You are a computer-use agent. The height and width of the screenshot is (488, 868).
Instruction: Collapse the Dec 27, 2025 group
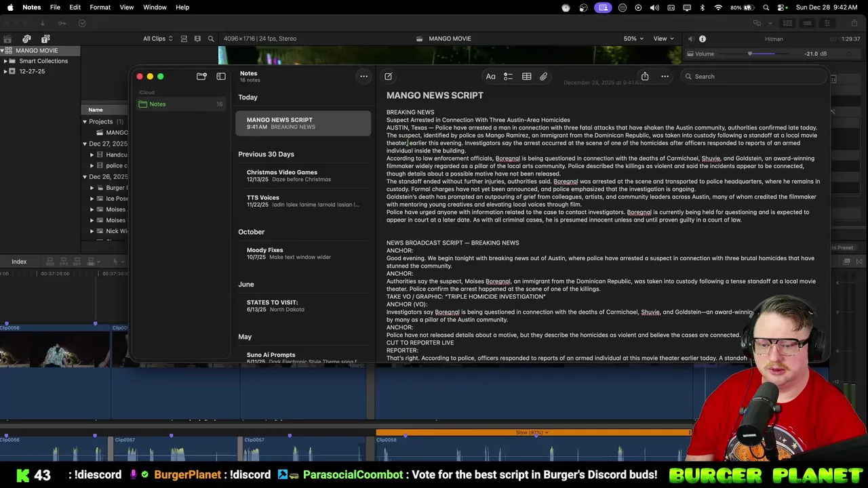[x=85, y=144]
